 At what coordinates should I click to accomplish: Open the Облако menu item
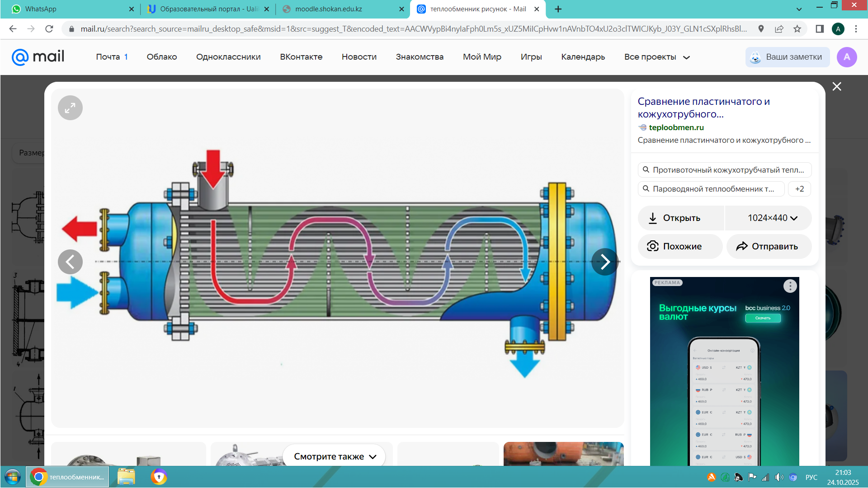click(x=161, y=57)
